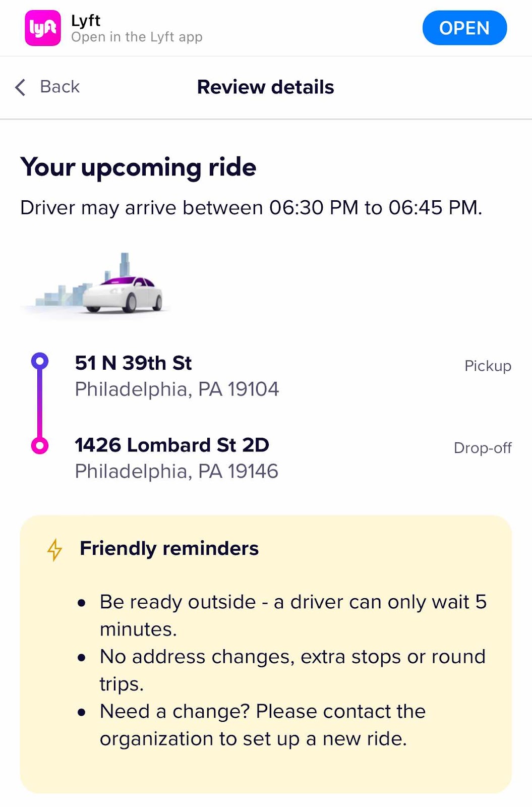Tap the Back label in header
532x807 pixels.
coord(60,87)
